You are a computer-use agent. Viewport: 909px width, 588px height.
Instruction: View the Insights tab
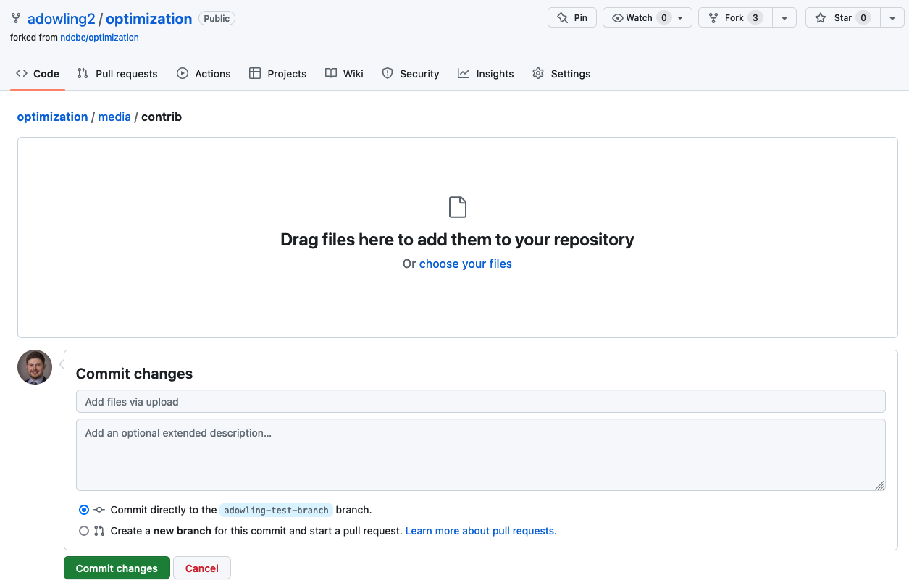(485, 74)
